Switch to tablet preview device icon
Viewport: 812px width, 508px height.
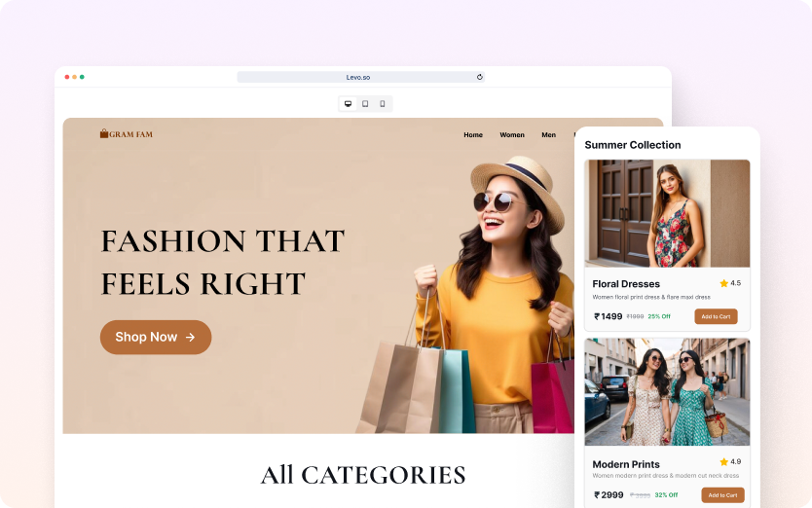[365, 104]
